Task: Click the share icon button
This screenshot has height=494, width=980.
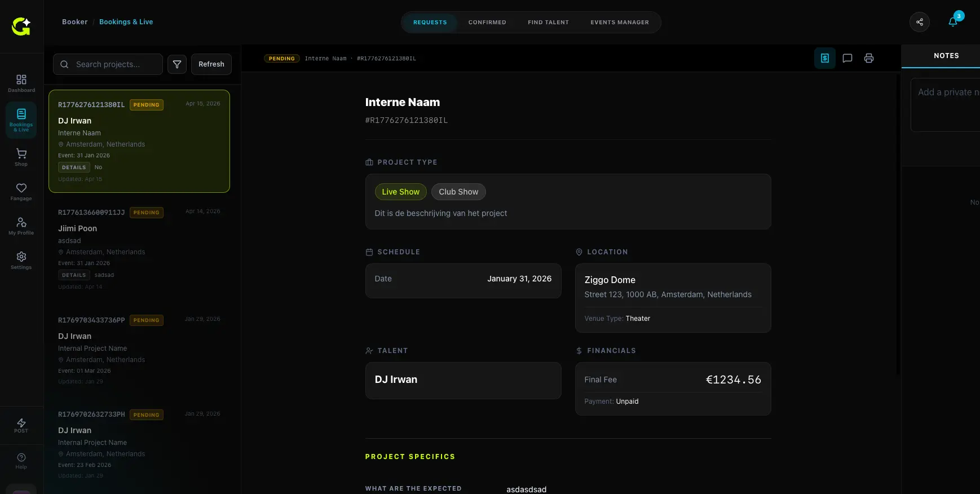Action: (920, 22)
